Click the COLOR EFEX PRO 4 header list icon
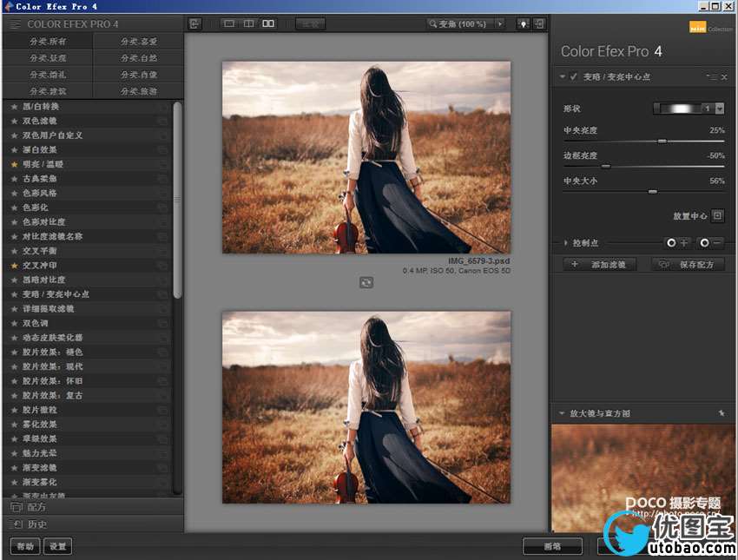Image resolution: width=738 pixels, height=560 pixels. coord(16,24)
